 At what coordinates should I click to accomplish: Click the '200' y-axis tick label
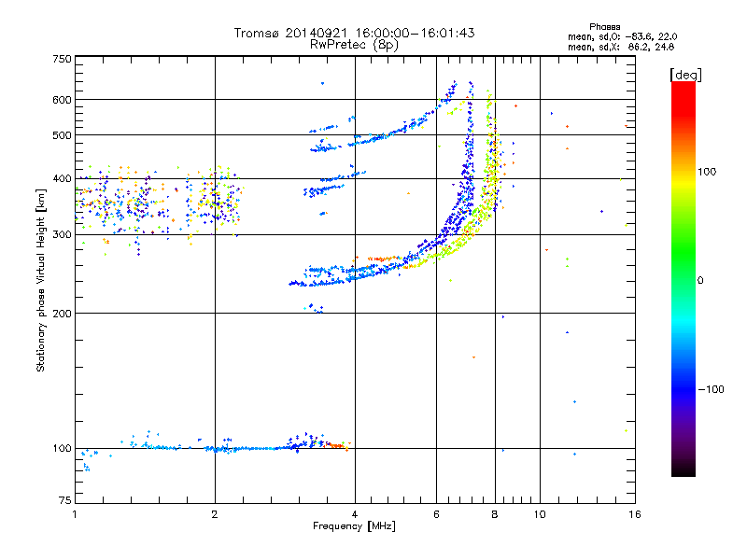coord(62,314)
